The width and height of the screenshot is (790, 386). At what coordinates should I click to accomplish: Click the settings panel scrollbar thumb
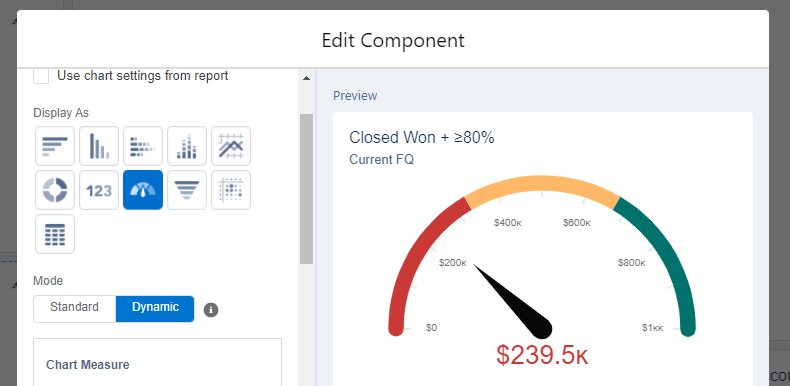click(306, 189)
